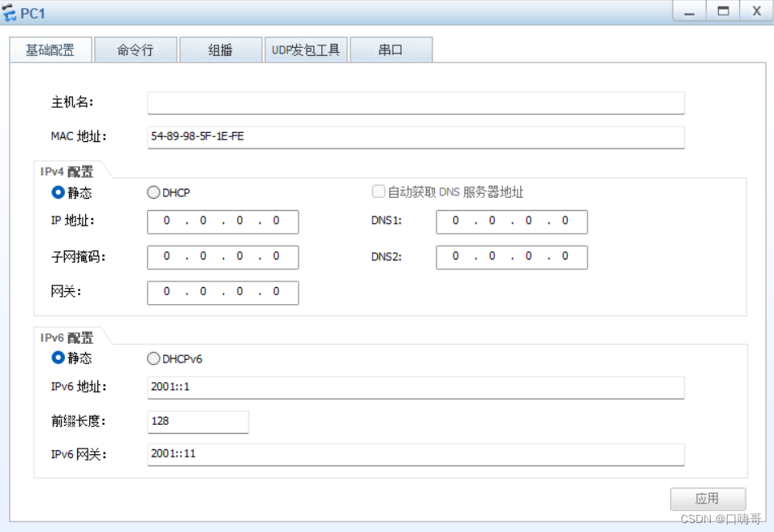Click the 前缀长度 label

(x=78, y=422)
